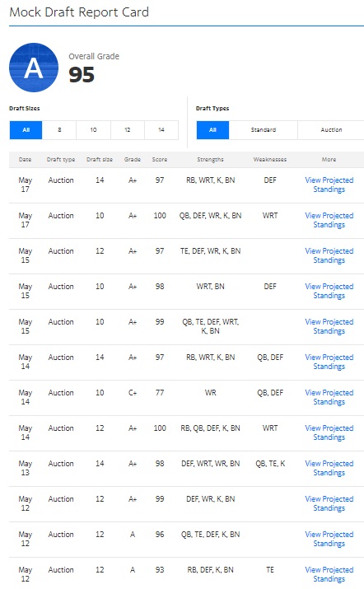The height and width of the screenshot is (589, 364).
Task: Filter draft sizes to 14 teams
Action: pos(161,130)
